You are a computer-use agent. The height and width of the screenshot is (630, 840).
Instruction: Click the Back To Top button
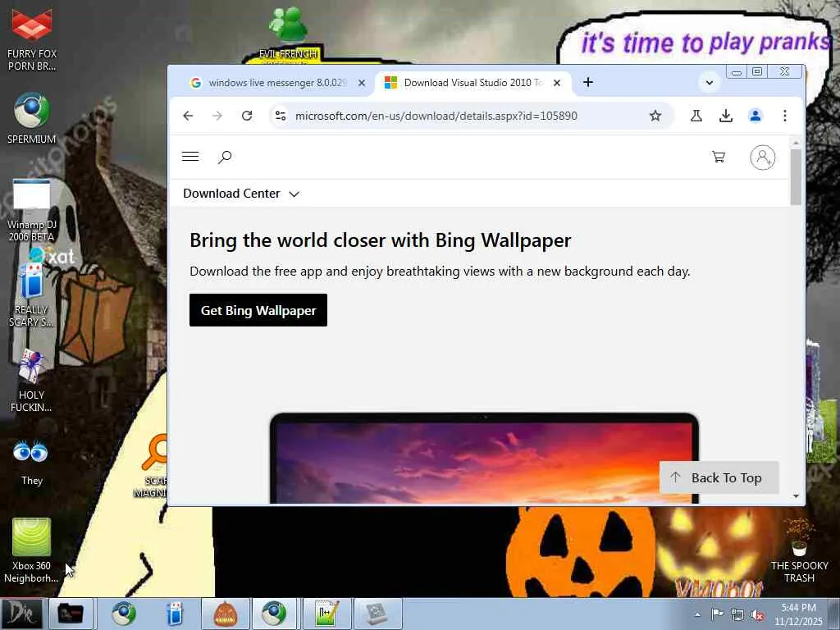[719, 477]
